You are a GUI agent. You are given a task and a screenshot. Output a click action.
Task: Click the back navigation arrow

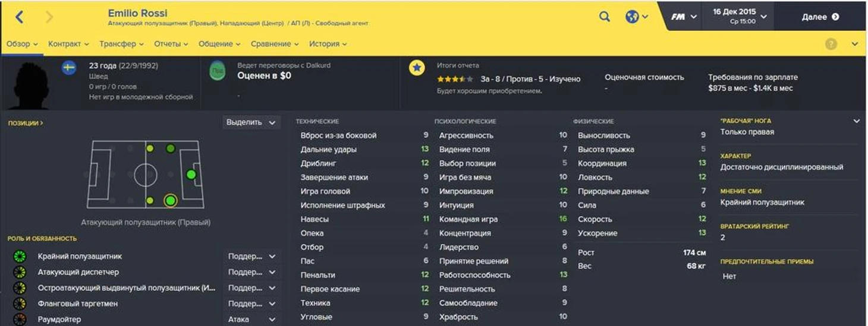tap(19, 17)
